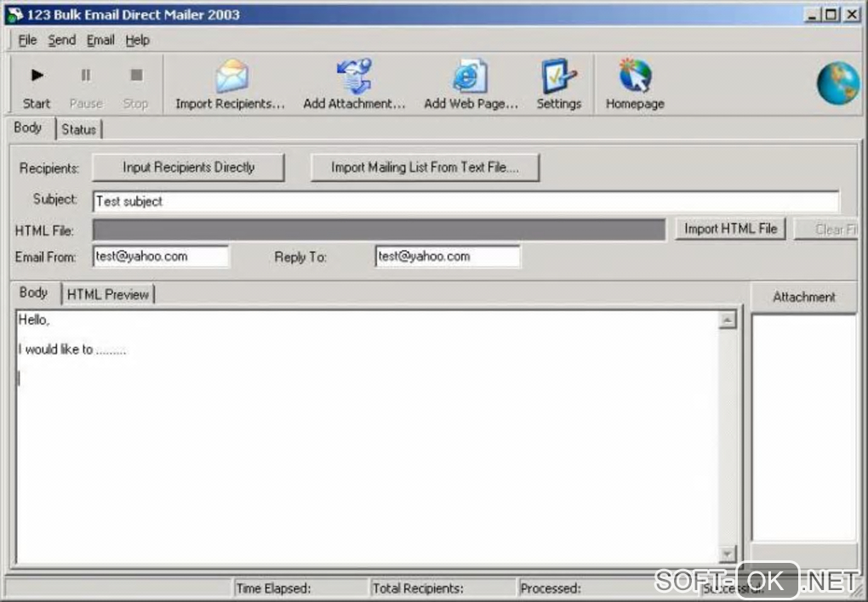Click the empty Attachment list box
The width and height of the screenshot is (868, 602).
coord(804,428)
